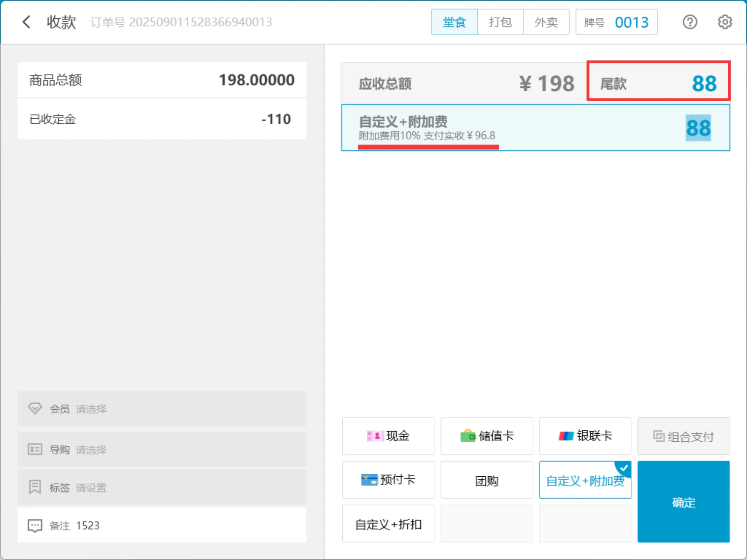Click the 标签 bookmark icon
747x560 pixels.
click(35, 487)
